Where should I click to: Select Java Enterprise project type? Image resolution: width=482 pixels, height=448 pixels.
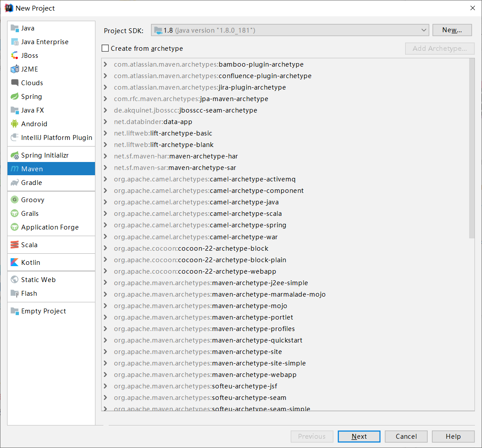51,42
